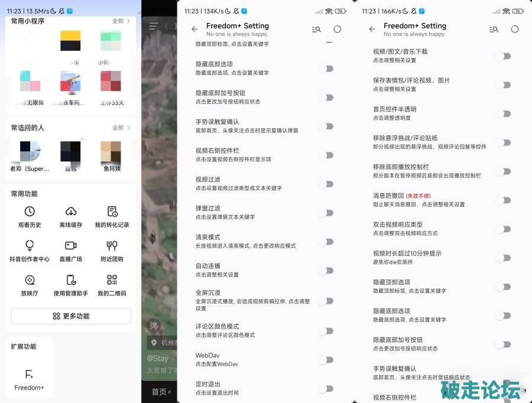Open search list icon in right Freedom+ Setting
Screen dimensions: 532x403
click(x=494, y=29)
